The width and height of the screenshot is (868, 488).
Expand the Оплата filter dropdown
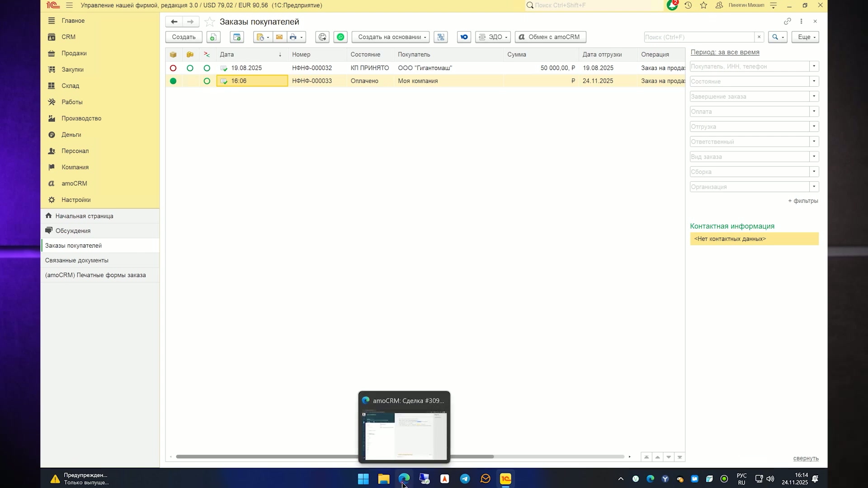(814, 112)
